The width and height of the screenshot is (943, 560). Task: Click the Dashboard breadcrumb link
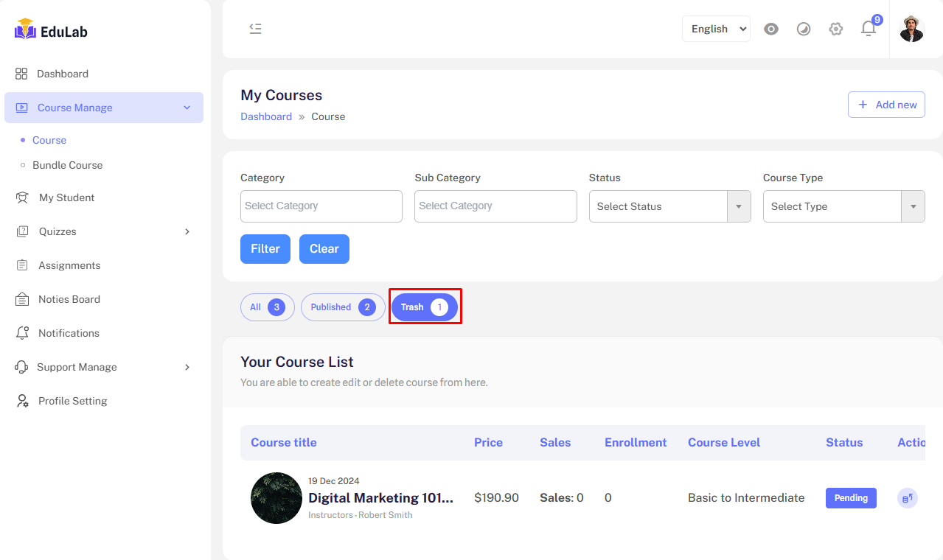click(266, 116)
